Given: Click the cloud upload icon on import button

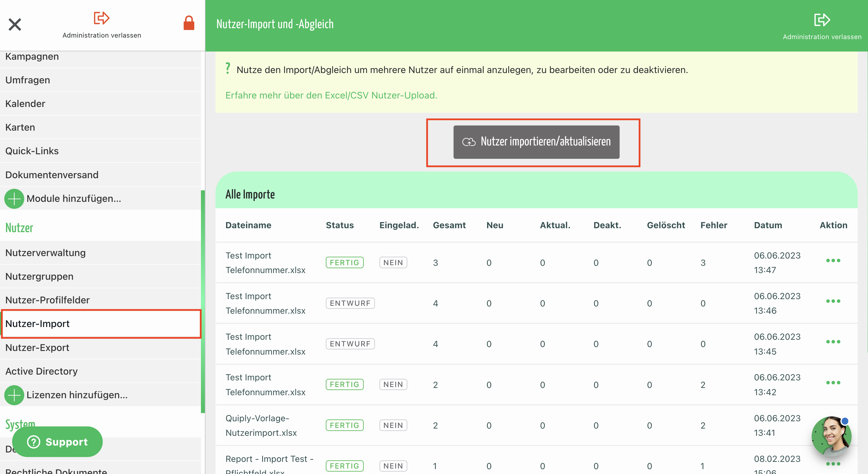Looking at the screenshot, I should click(x=469, y=142).
